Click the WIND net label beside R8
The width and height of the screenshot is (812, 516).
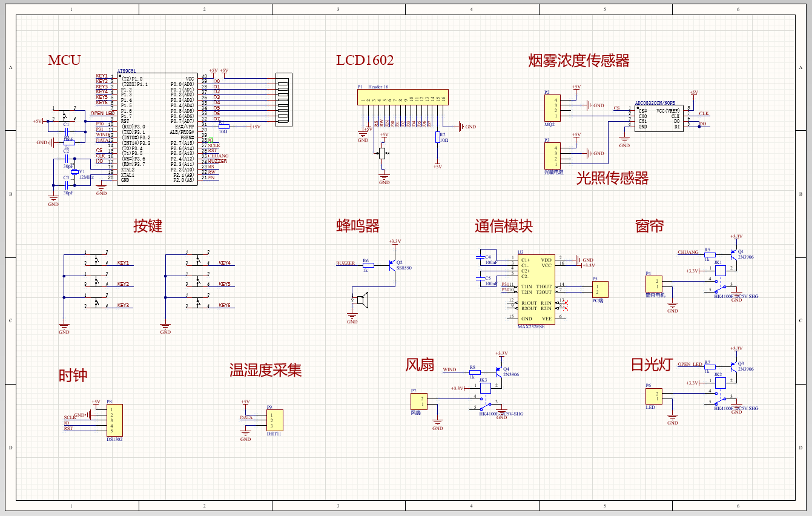pyautogui.click(x=449, y=369)
